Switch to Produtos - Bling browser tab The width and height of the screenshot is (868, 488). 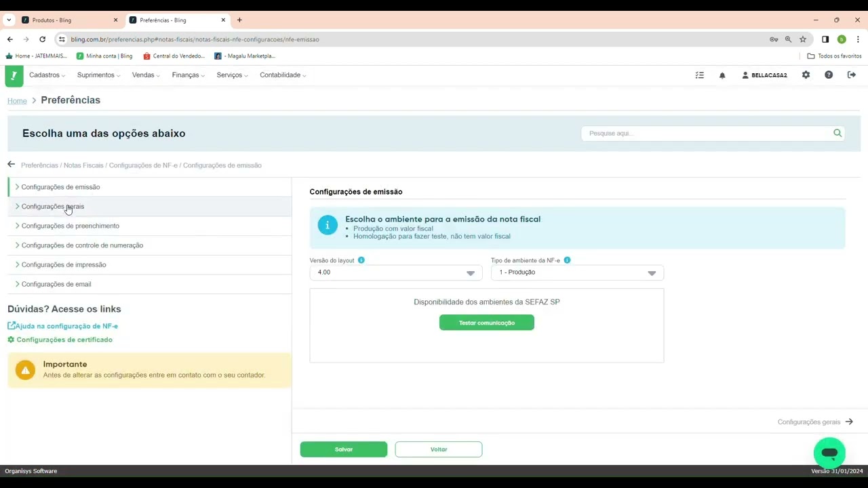[69, 20]
